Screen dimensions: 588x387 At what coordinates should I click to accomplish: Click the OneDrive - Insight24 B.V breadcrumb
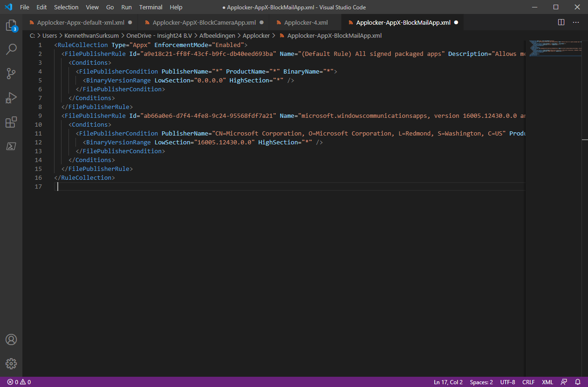[x=159, y=35]
